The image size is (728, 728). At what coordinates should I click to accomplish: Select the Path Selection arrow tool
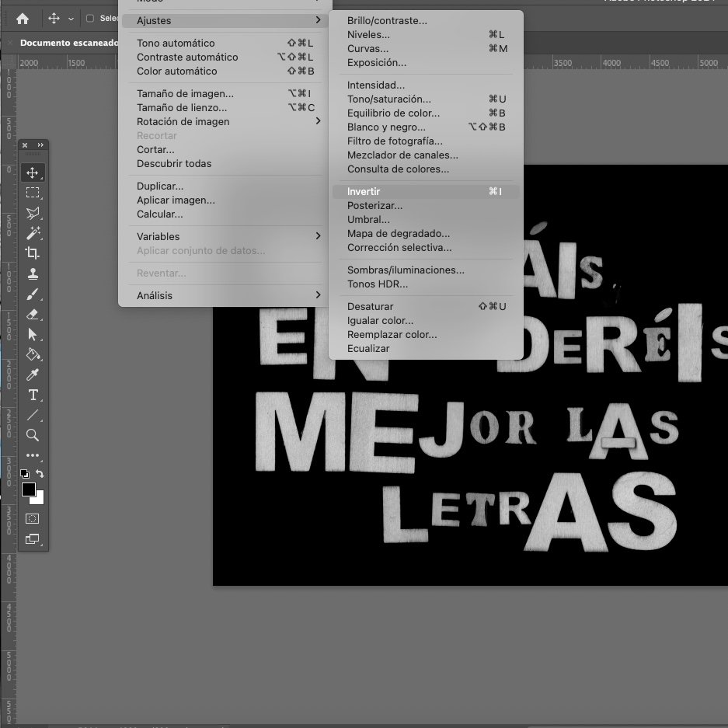click(33, 334)
